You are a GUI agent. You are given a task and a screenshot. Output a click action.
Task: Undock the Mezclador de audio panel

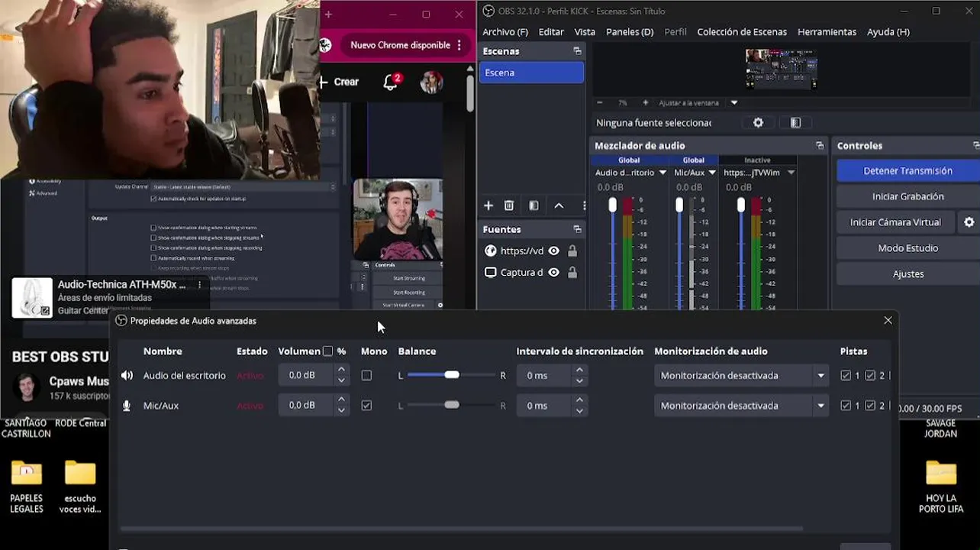click(820, 146)
